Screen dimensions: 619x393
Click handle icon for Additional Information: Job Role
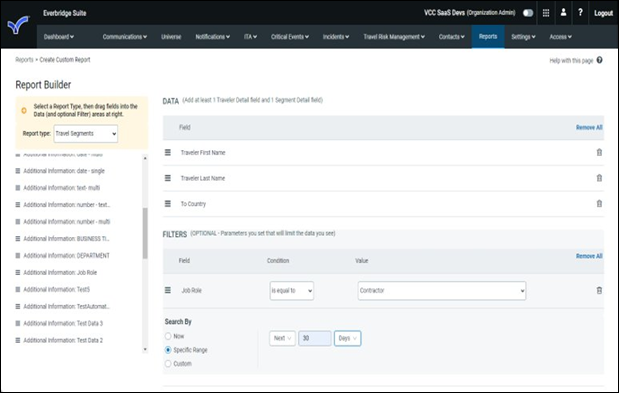point(18,273)
